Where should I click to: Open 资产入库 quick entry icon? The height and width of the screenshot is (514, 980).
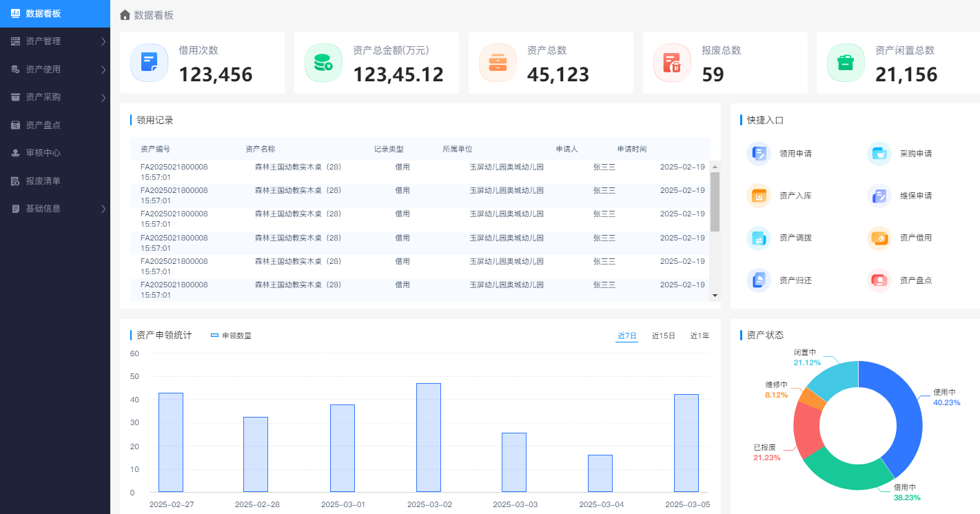(759, 196)
